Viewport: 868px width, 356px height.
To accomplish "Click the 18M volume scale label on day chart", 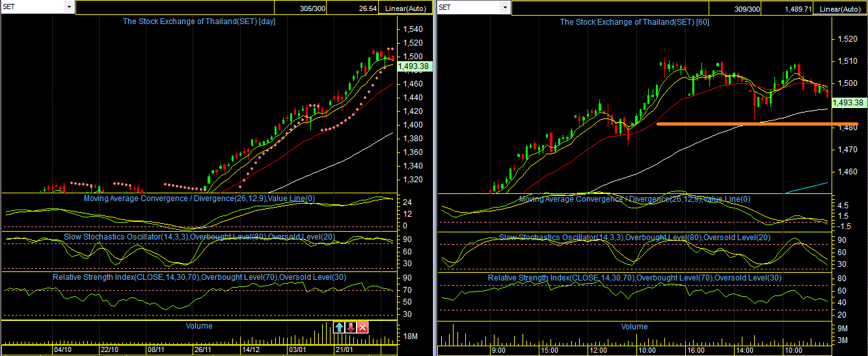I will (411, 337).
